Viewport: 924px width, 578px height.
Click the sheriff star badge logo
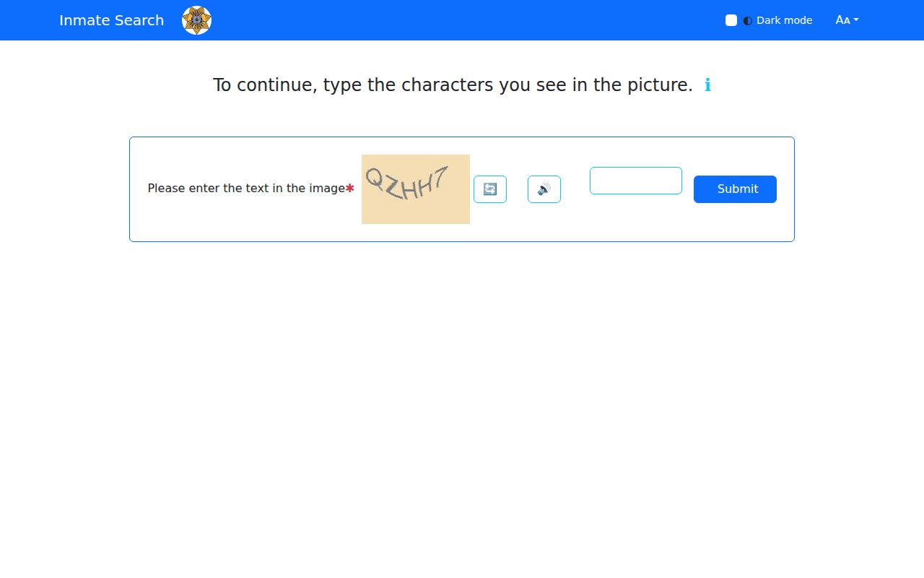click(196, 20)
